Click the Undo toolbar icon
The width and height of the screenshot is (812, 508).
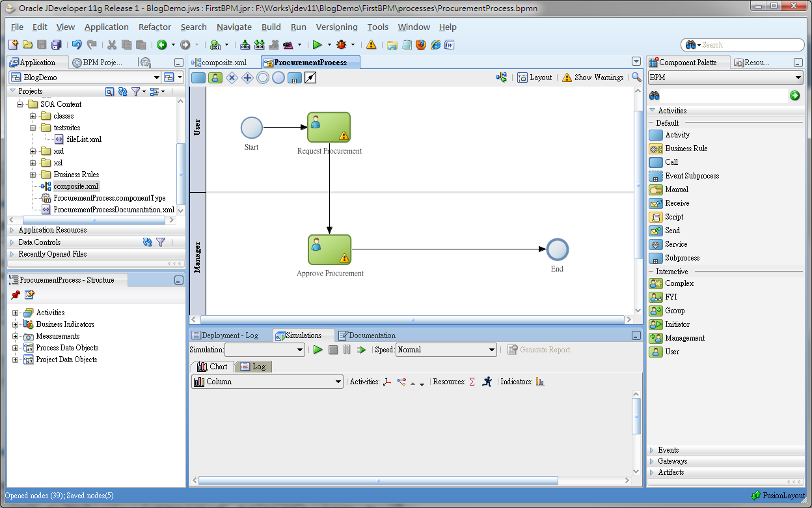pyautogui.click(x=77, y=45)
